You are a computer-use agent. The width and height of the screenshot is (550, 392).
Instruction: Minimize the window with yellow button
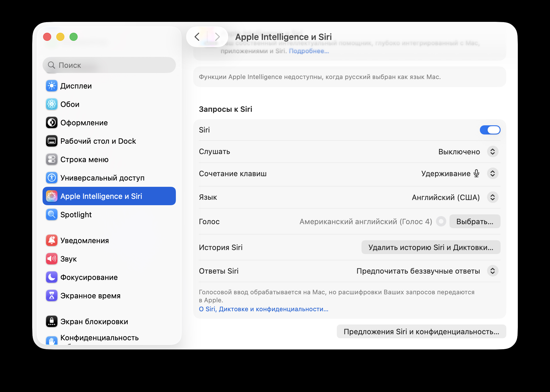[x=60, y=37]
